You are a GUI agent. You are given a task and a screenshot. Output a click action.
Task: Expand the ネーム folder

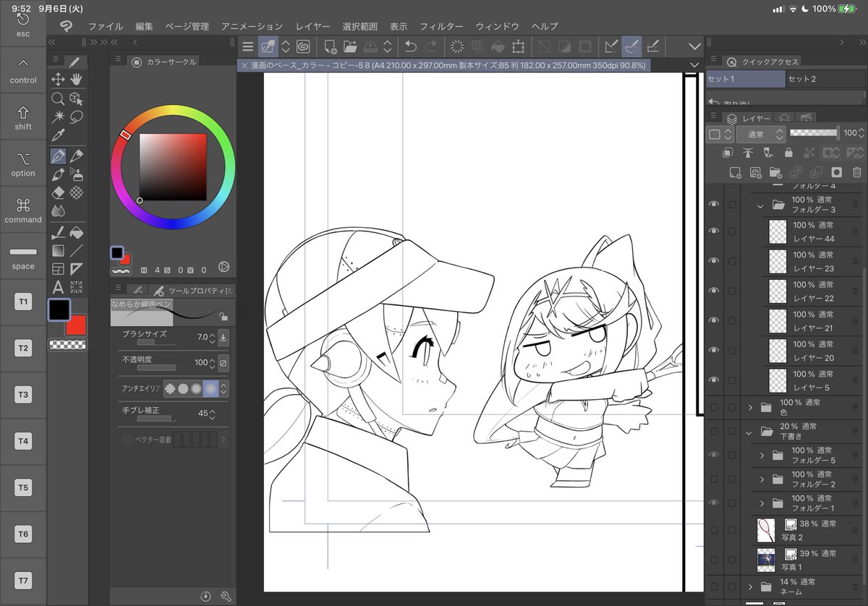(x=750, y=586)
